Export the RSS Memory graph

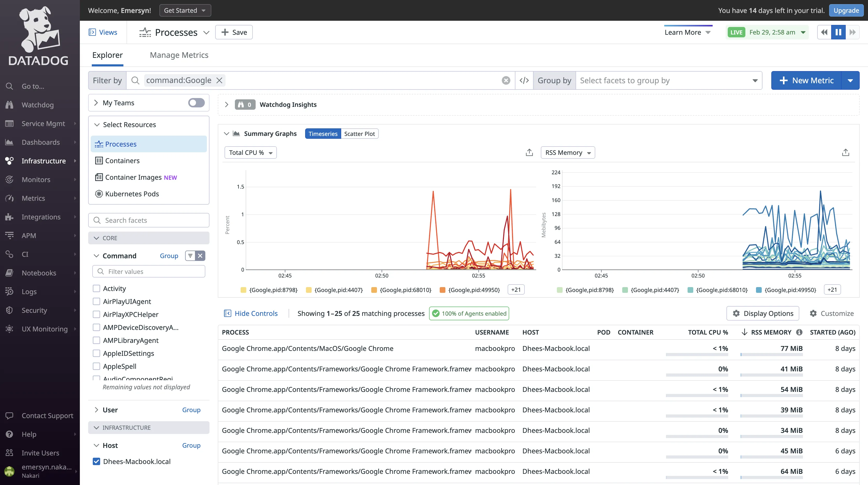[845, 153]
